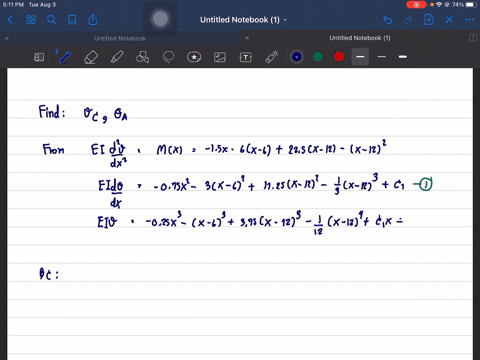Select the thin stroke width
Viewport: 480px width, 360px height.
[382, 57]
